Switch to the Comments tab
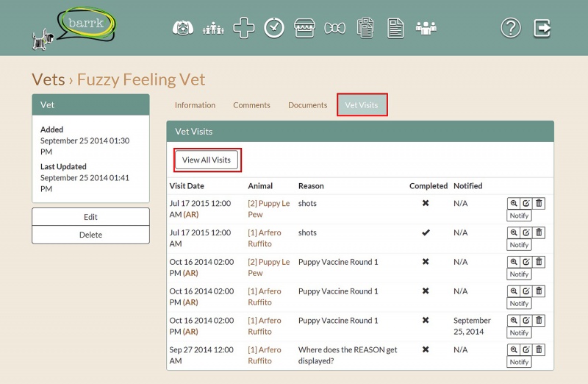 click(251, 105)
